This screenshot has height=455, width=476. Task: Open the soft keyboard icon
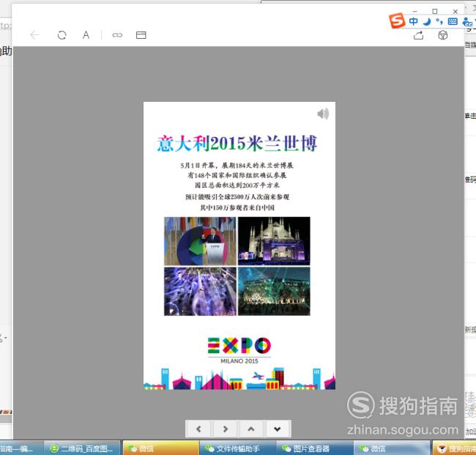pyautogui.click(x=453, y=21)
